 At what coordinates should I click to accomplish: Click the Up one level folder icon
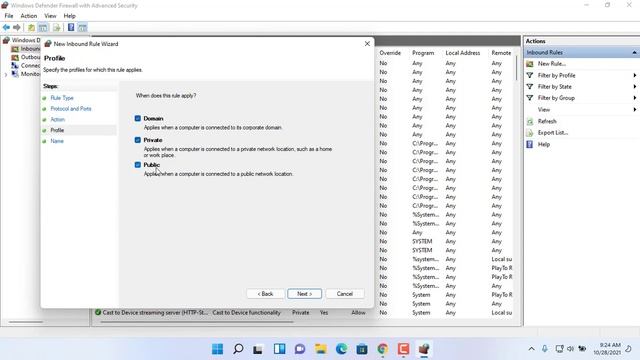click(x=31, y=27)
